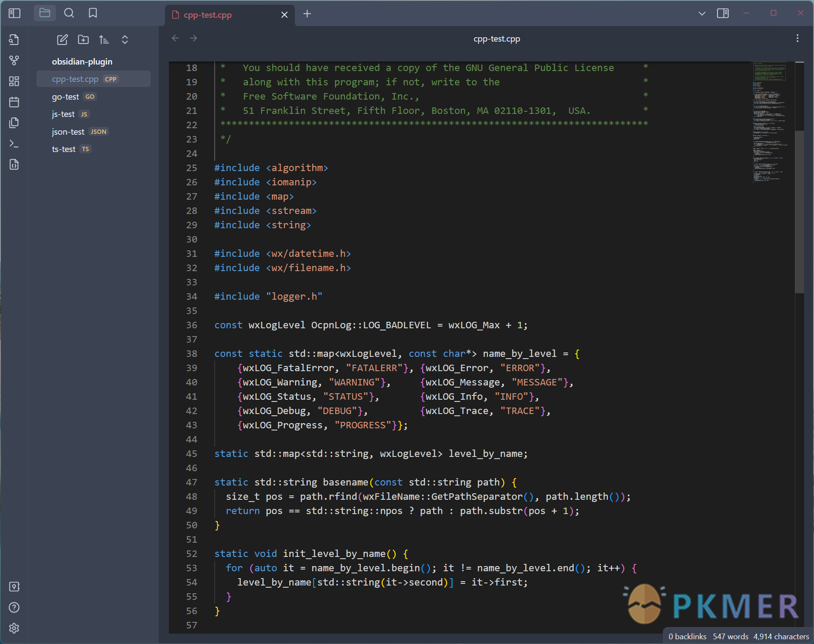Viewport: 814px width, 644px height.
Task: Open the go-test file in the explorer
Action: click(x=65, y=97)
